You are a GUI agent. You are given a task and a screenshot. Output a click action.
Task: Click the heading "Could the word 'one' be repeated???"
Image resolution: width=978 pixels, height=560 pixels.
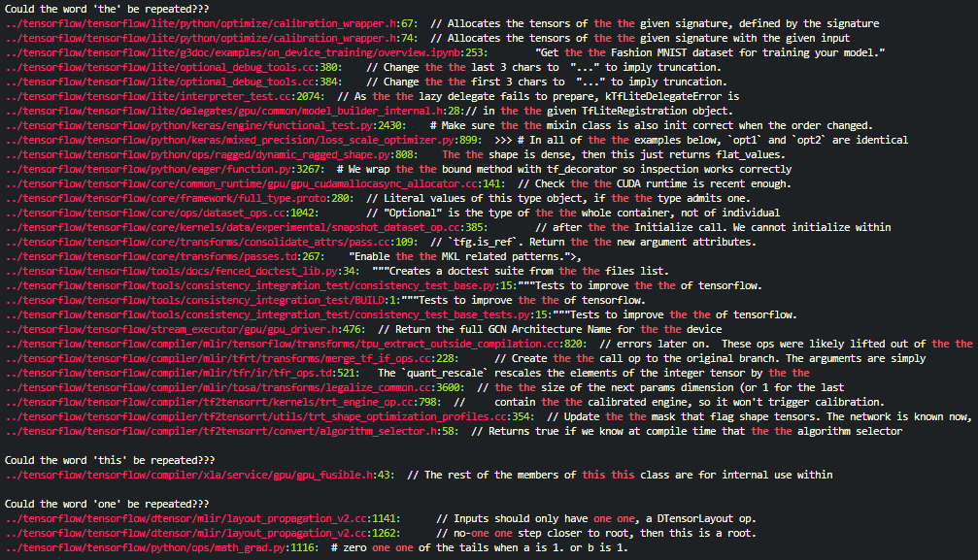click(107, 504)
